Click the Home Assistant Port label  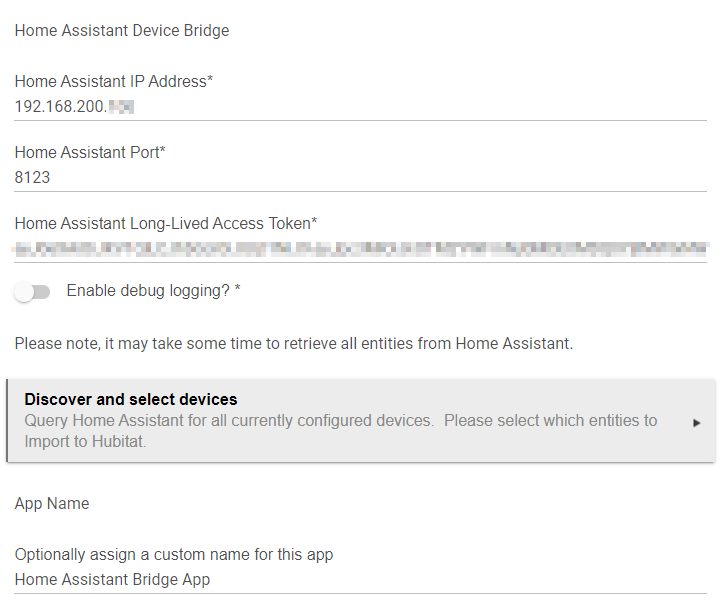86,153
